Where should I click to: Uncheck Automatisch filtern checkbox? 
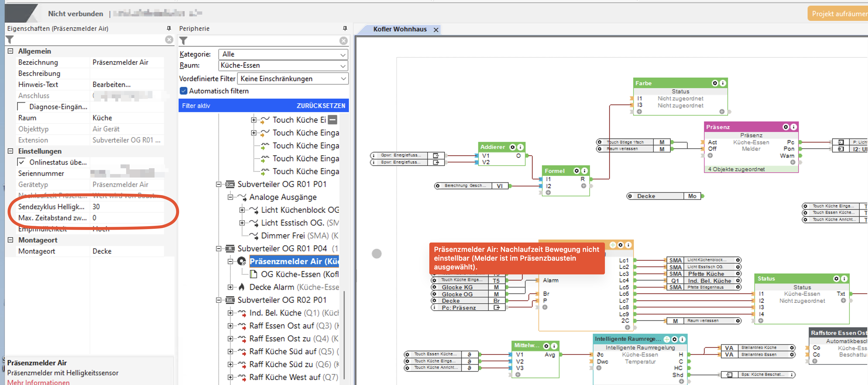(184, 91)
